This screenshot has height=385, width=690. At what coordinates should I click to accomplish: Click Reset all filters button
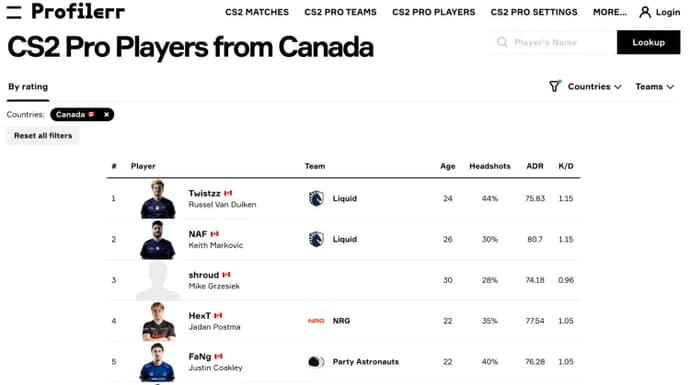[43, 136]
